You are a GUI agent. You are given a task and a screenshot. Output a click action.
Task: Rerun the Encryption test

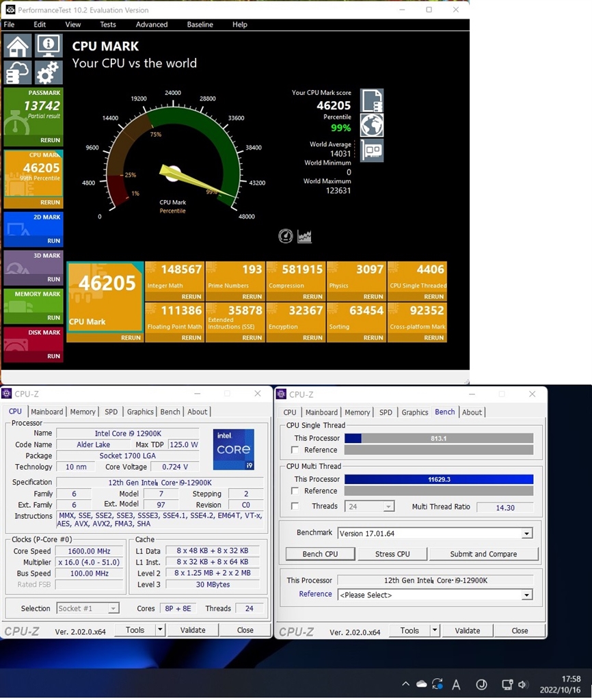[312, 338]
